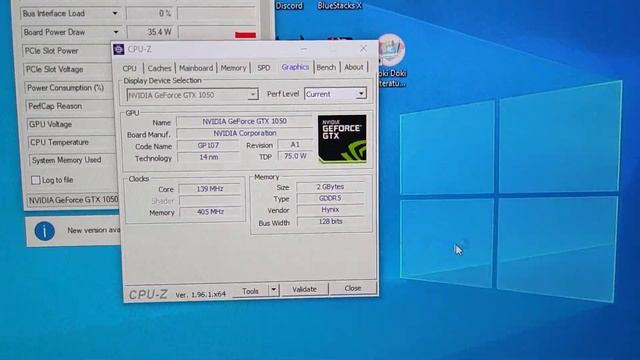Click the Board Manuf. NVIDIA Corporation field
Viewport: 640px width, 360px height.
coord(244,133)
